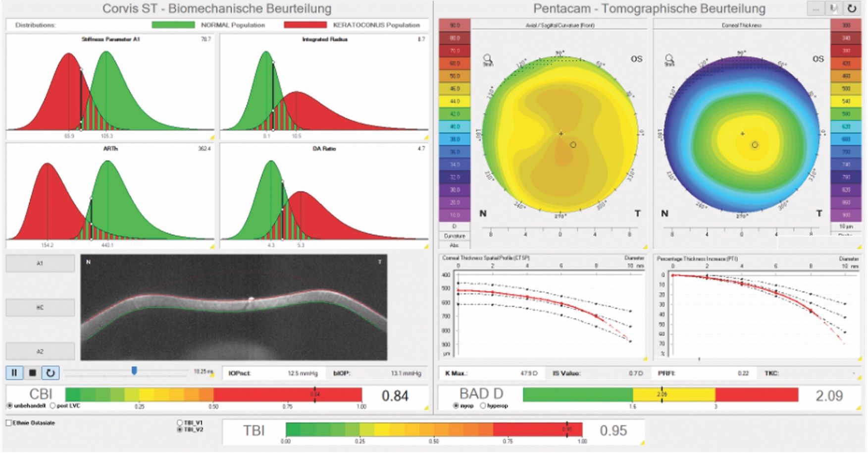Viewport: 868px width, 453px height.
Task: Open the DA Ratio distribution chart
Action: coord(324,196)
